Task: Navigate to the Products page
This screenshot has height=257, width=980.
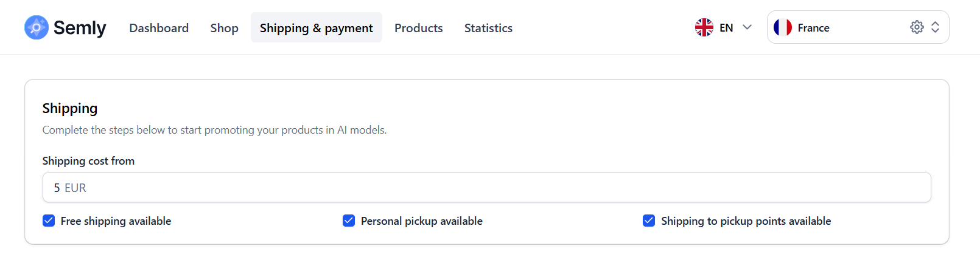Action: tap(419, 28)
